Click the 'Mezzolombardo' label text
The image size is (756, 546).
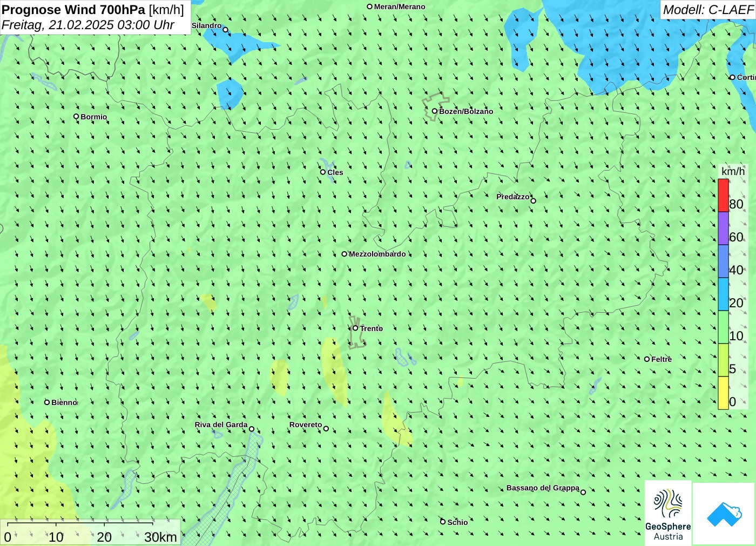tap(377, 254)
